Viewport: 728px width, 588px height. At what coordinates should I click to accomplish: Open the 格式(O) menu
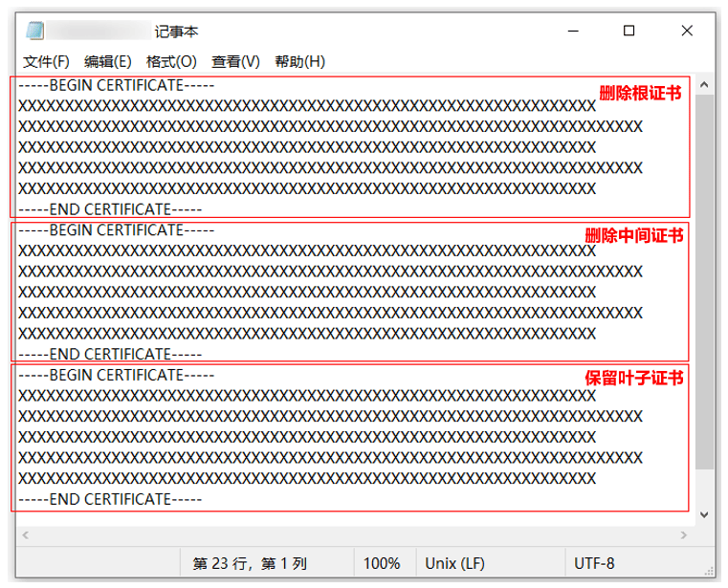[x=171, y=61]
